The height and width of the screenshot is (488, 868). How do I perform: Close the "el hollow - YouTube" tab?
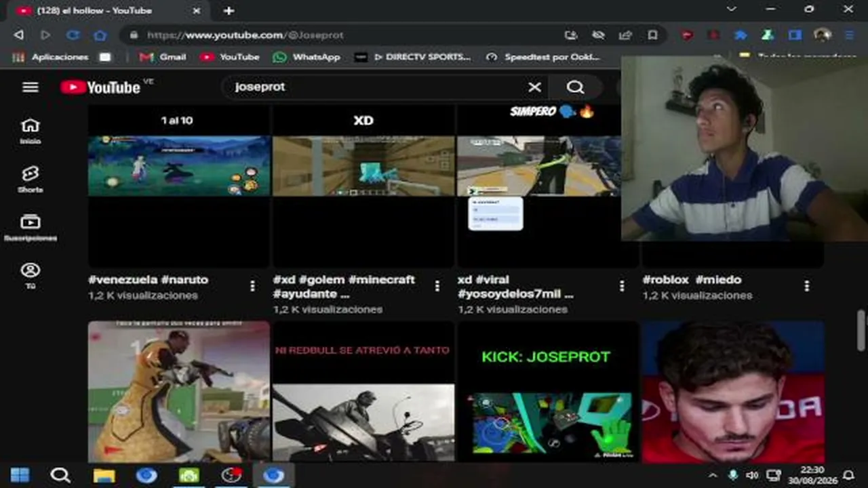197,11
